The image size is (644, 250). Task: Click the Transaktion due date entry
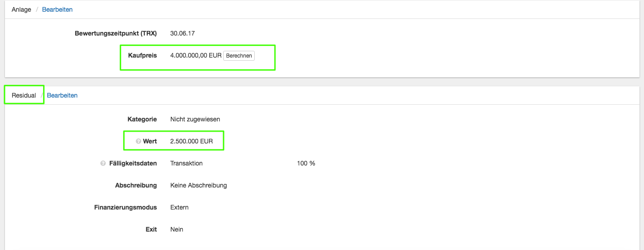coord(186,163)
